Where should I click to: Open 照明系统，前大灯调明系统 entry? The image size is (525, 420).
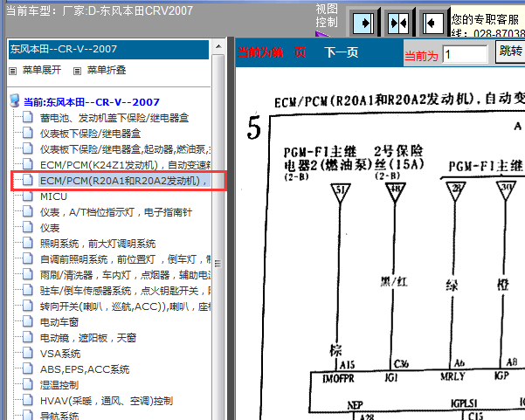(x=98, y=244)
